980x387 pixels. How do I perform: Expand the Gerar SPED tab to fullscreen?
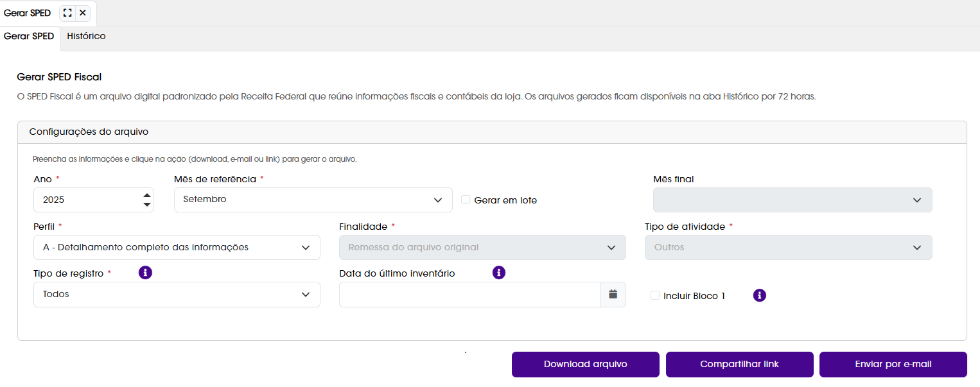coord(67,13)
